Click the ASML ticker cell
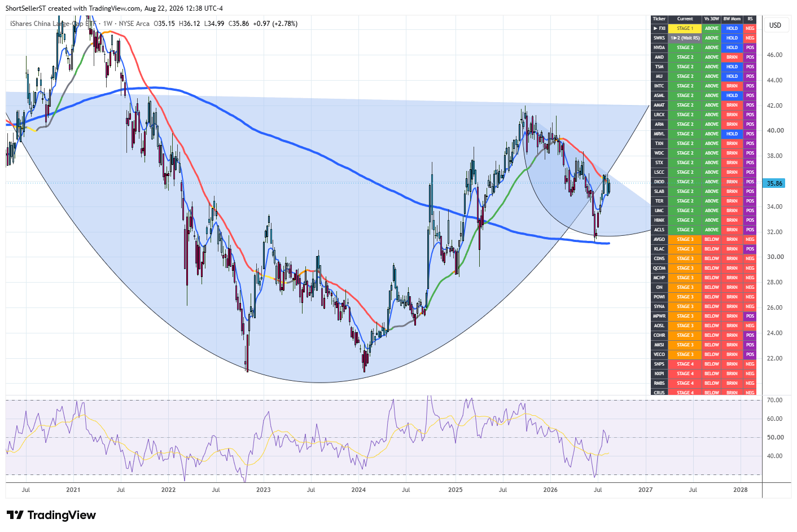The width and height of the screenshot is (797, 532). [659, 95]
